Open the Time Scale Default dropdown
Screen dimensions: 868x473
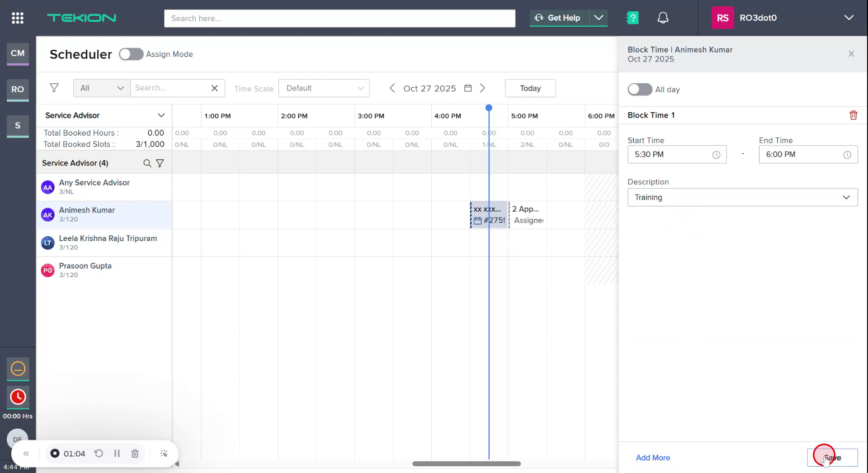(324, 88)
